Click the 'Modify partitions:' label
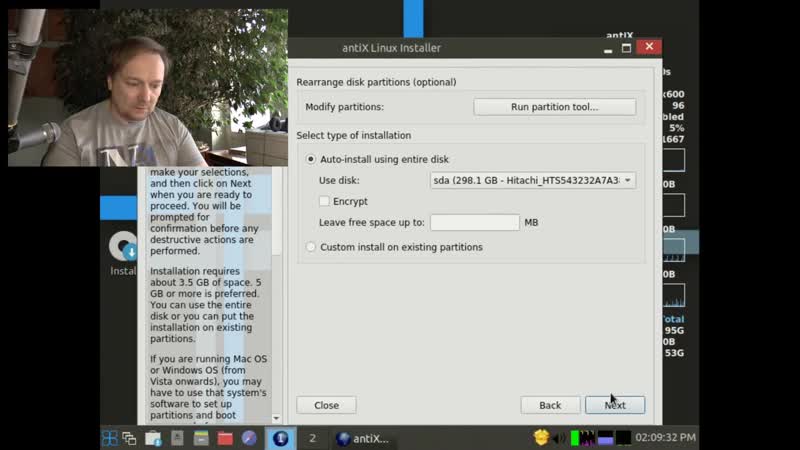Screen dimensions: 800x450 (x=344, y=107)
